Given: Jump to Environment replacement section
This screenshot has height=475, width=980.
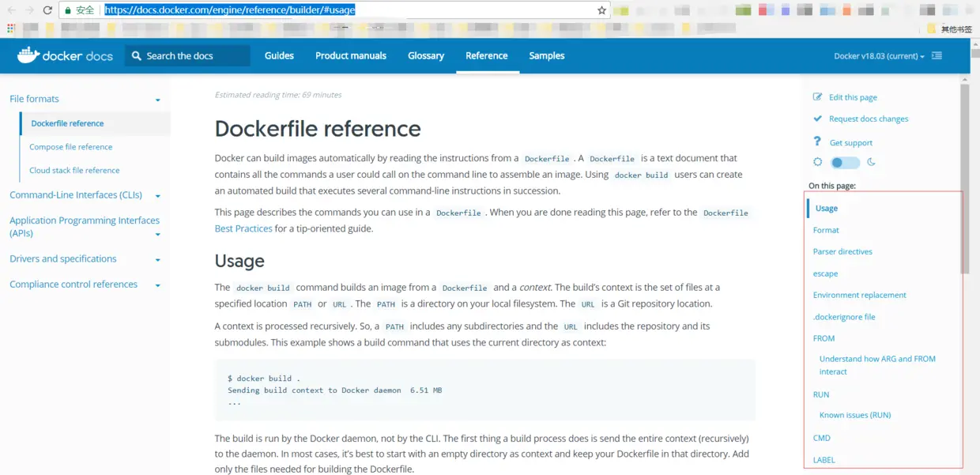Looking at the screenshot, I should [x=860, y=295].
